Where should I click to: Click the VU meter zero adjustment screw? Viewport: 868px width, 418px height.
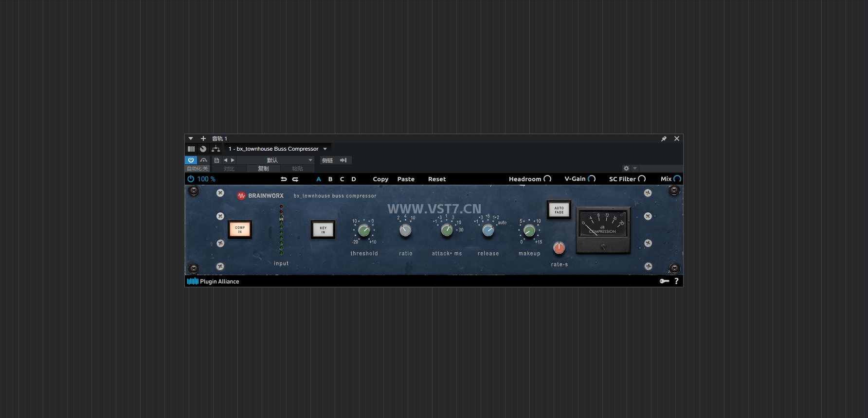[x=603, y=247]
